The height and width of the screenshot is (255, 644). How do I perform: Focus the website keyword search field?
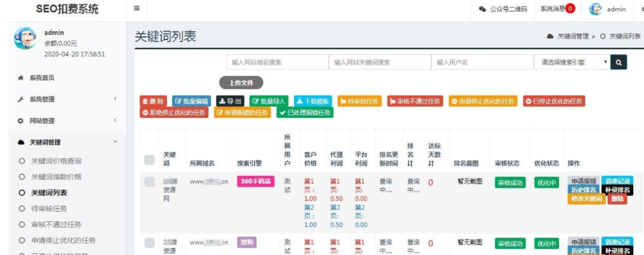(x=380, y=62)
